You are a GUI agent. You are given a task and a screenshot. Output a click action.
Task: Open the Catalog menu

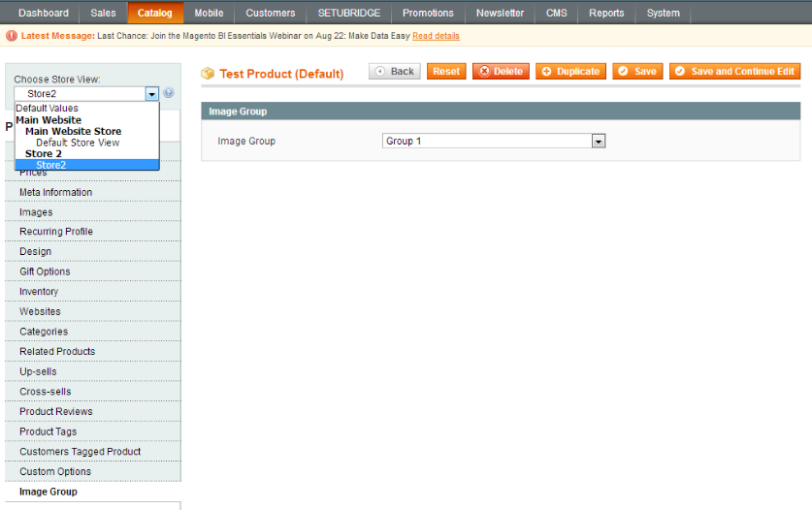point(154,13)
